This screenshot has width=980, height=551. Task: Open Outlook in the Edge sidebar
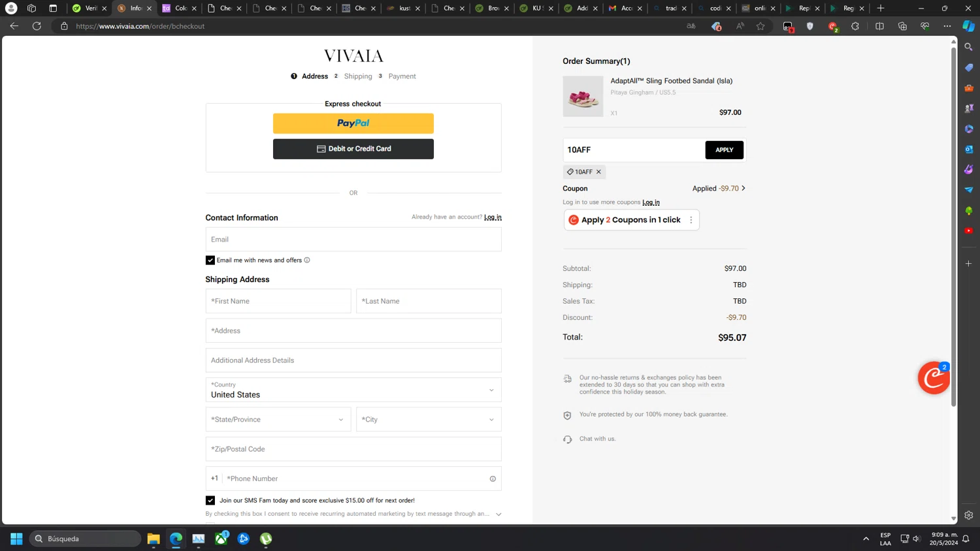[969, 150]
